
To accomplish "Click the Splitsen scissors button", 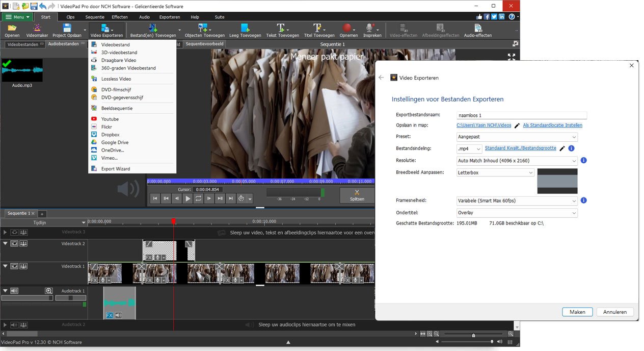I will (357, 195).
